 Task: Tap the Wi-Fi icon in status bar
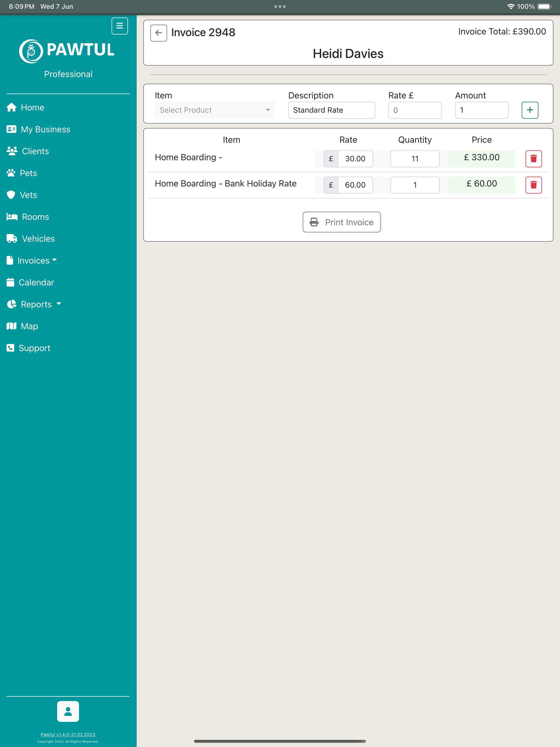click(x=511, y=6)
